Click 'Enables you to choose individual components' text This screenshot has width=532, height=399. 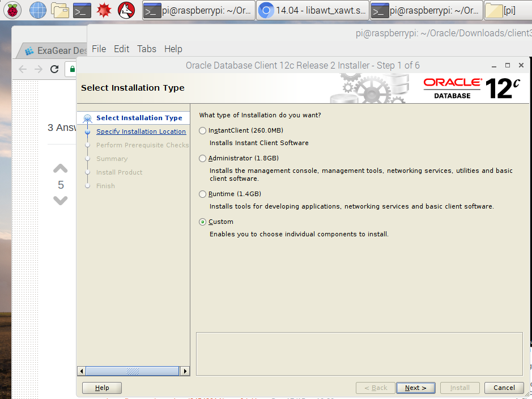[x=299, y=234]
